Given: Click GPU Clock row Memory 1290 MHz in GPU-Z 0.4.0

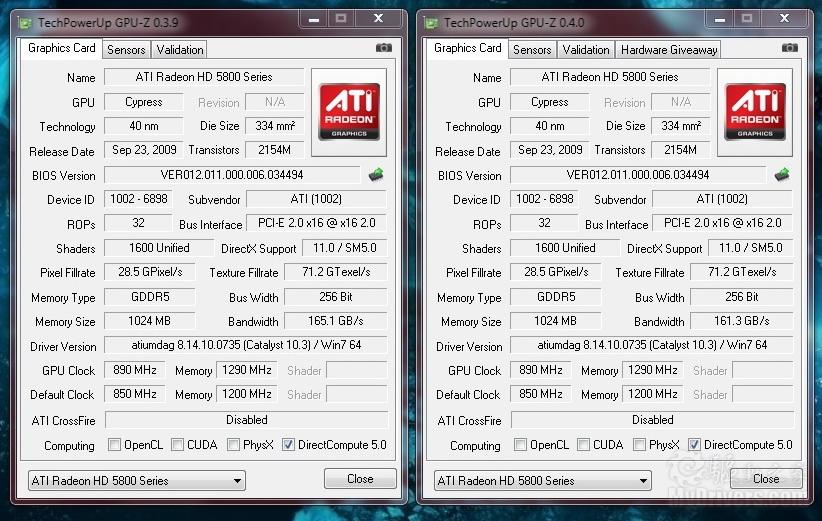Looking at the screenshot, I should (653, 370).
